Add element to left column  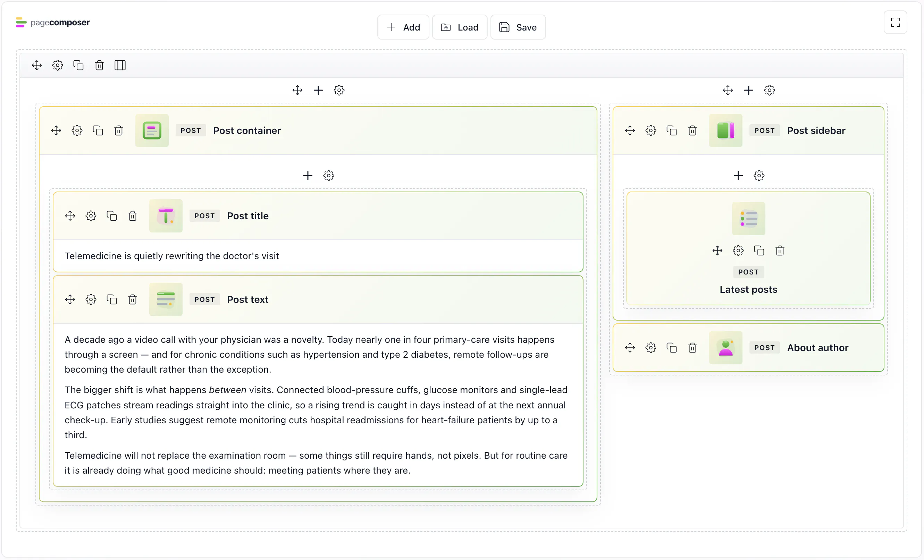coord(318,90)
